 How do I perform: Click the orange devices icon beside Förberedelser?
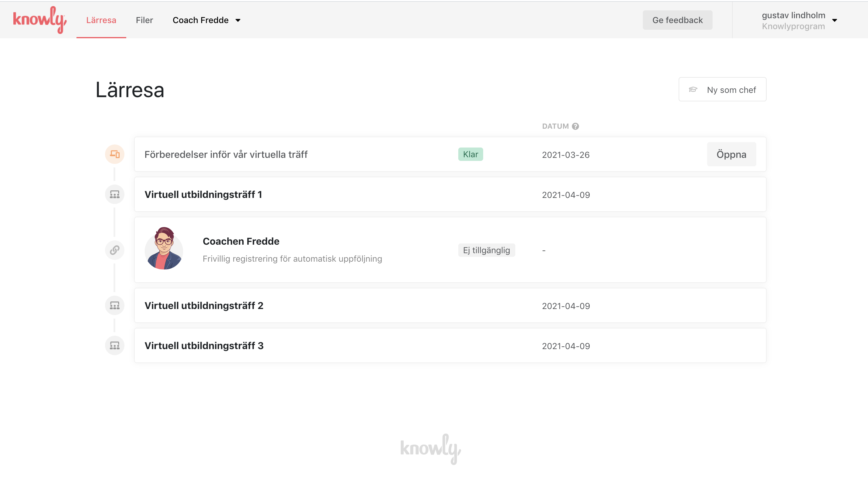click(114, 155)
